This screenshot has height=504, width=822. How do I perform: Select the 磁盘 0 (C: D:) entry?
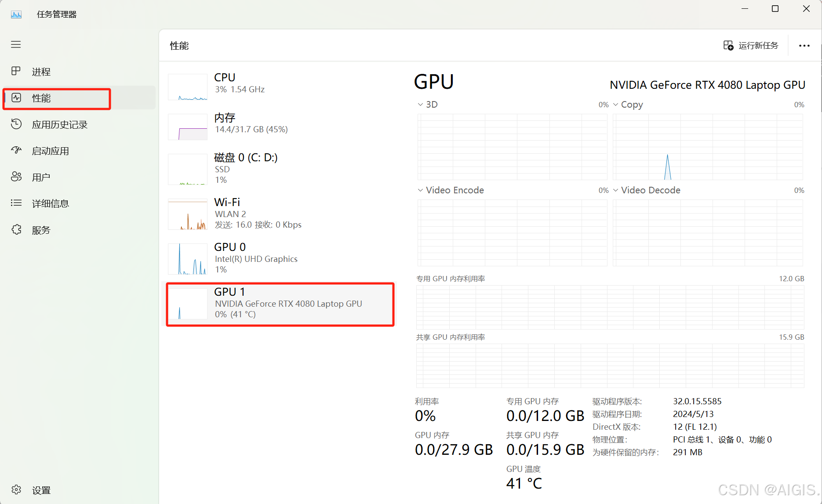280,169
